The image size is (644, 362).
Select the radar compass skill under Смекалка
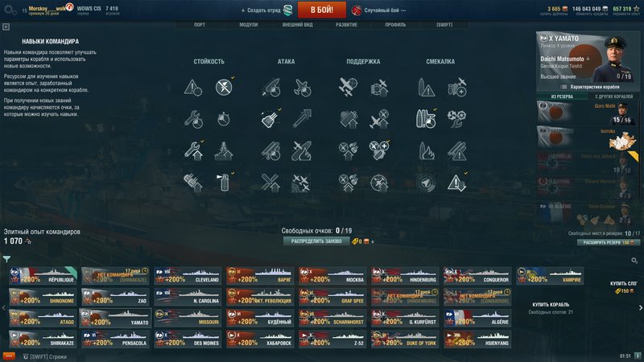coord(426,183)
